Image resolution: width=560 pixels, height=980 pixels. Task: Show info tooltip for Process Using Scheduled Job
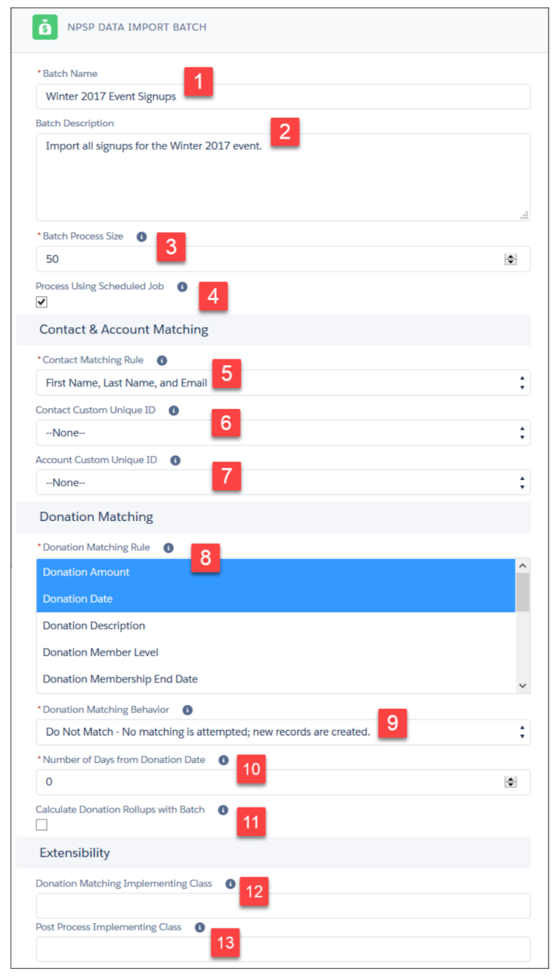[x=182, y=287]
